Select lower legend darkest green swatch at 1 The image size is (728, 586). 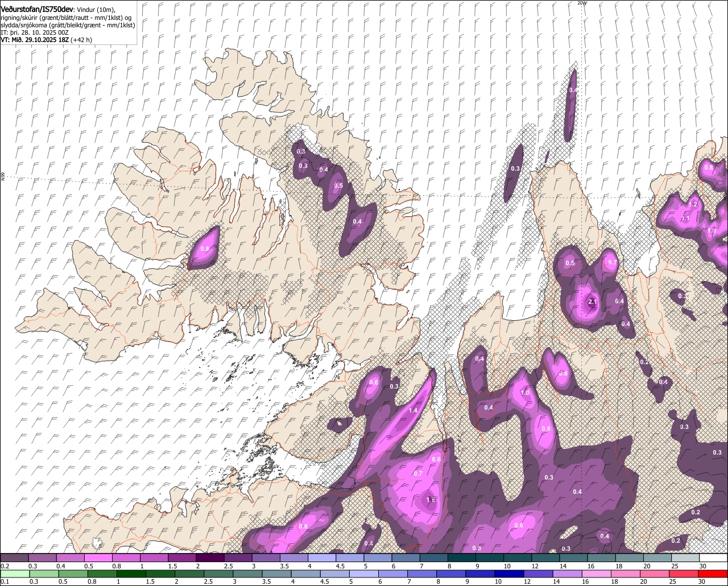point(132,574)
